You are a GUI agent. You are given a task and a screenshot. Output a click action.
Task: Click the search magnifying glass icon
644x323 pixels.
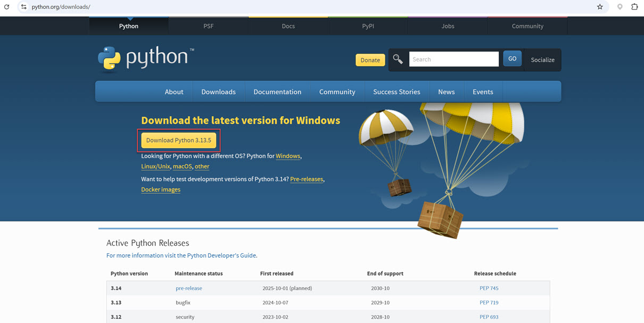tap(397, 59)
